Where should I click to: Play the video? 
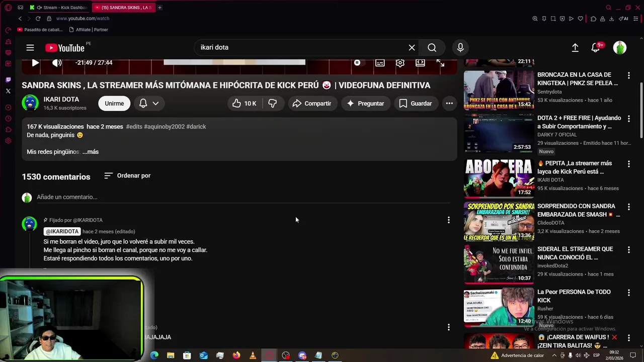pos(35,63)
